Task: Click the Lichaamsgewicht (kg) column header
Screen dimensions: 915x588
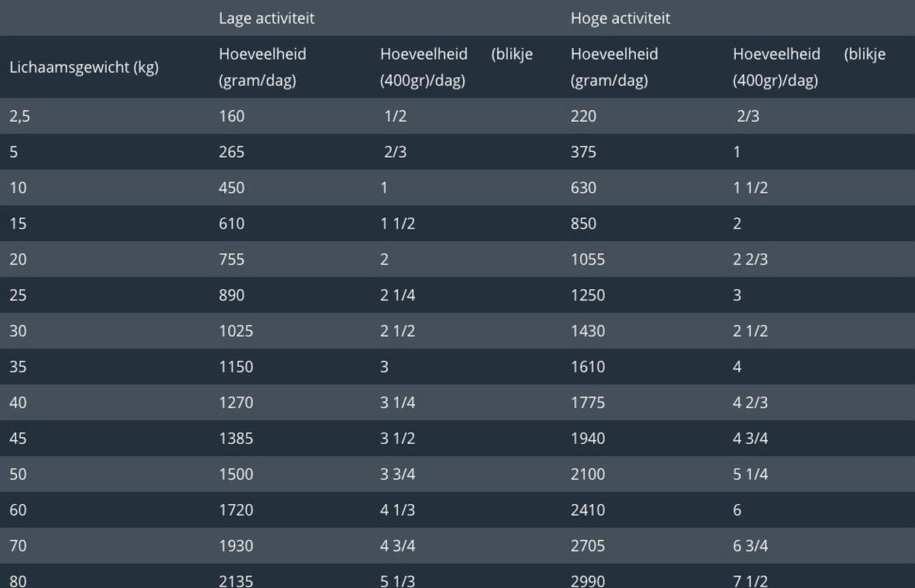Action: tap(84, 67)
